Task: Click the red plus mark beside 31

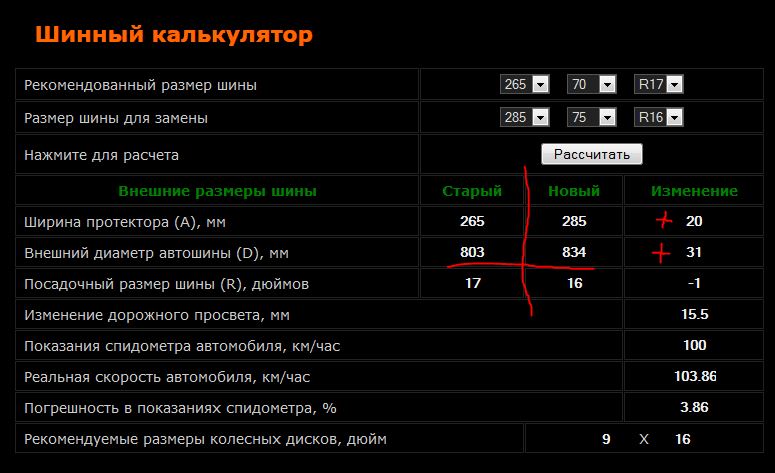Action: tap(660, 253)
